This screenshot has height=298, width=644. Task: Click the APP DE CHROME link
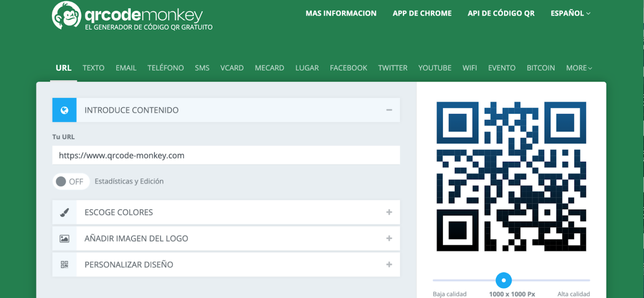click(422, 13)
